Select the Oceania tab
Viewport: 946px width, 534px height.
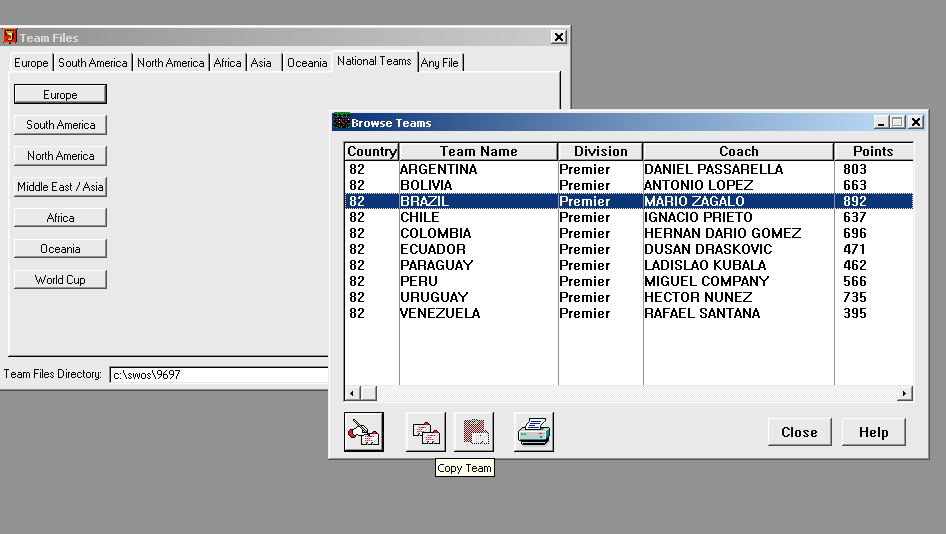coord(307,63)
